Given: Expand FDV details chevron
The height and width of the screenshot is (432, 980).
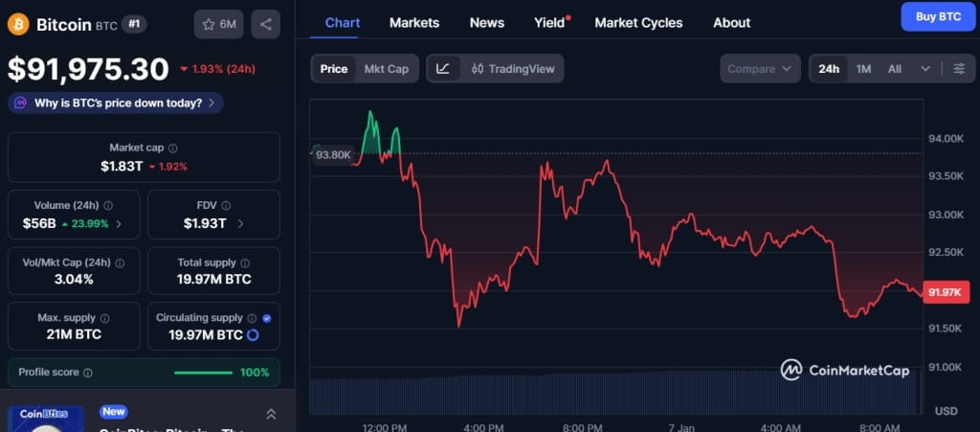Looking at the screenshot, I should (241, 224).
